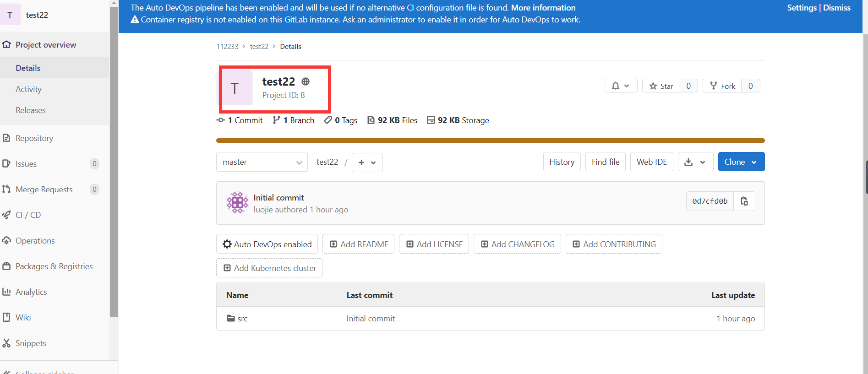Expand the Clone dropdown button
The image size is (868, 374).
point(741,162)
